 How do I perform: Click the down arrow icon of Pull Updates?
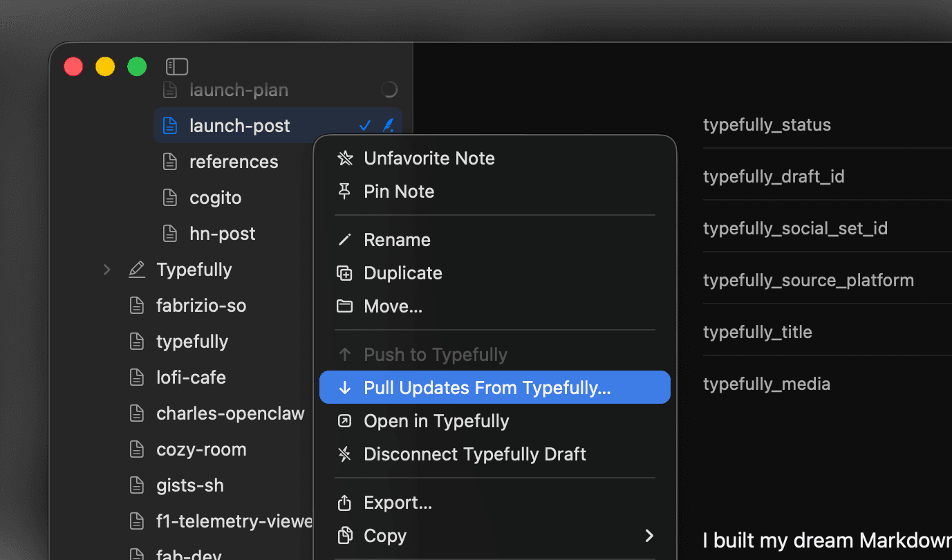pyautogui.click(x=344, y=388)
